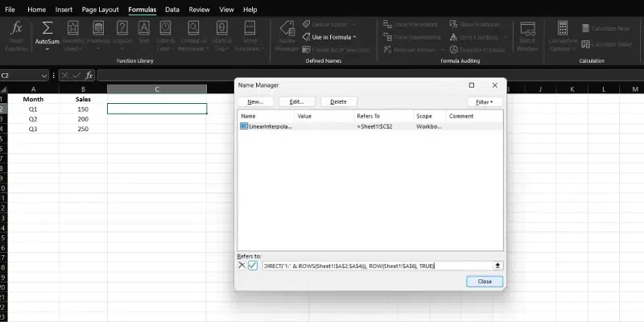Viewport: 644px width, 322px height.
Task: Open the Watch Window
Action: (528, 36)
